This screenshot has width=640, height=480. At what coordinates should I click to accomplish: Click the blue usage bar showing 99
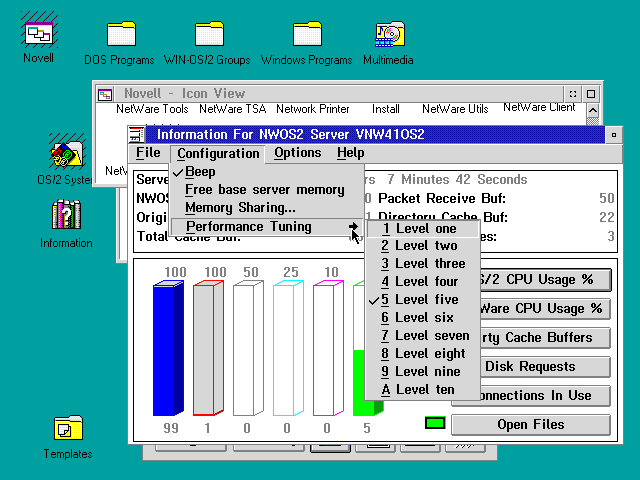pyautogui.click(x=168, y=348)
